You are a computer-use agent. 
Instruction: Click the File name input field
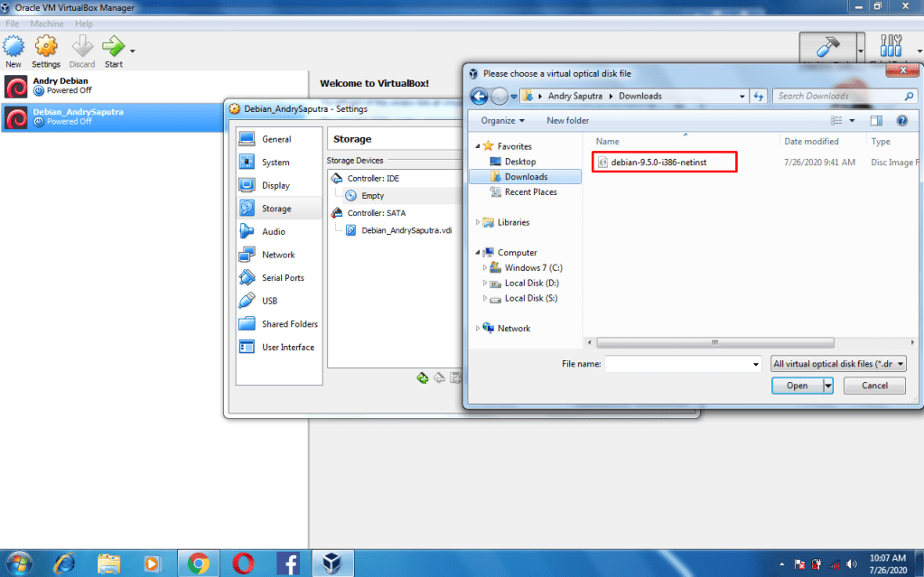[682, 364]
